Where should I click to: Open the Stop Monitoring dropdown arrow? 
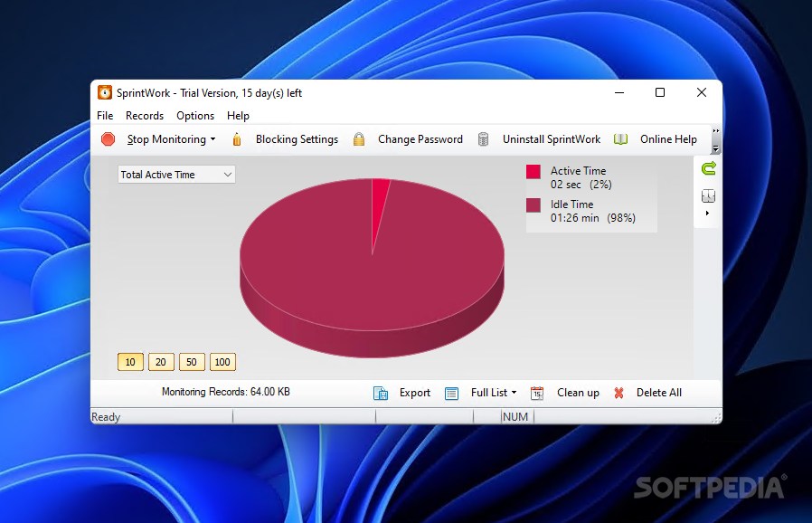(x=212, y=139)
